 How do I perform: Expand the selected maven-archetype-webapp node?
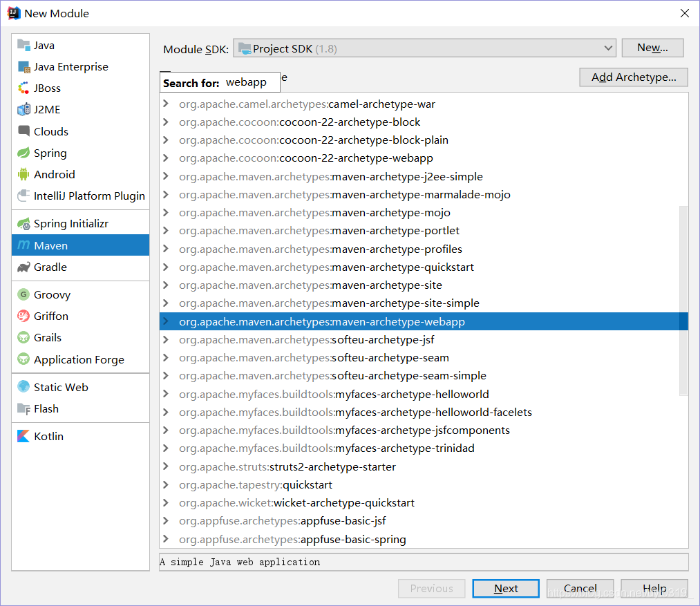pyautogui.click(x=166, y=321)
